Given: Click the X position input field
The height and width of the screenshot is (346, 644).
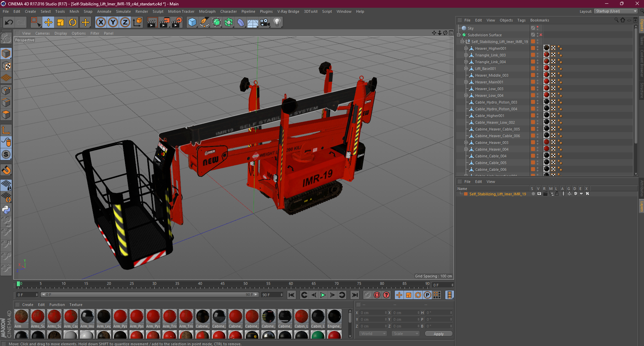Looking at the screenshot, I should [x=373, y=313].
